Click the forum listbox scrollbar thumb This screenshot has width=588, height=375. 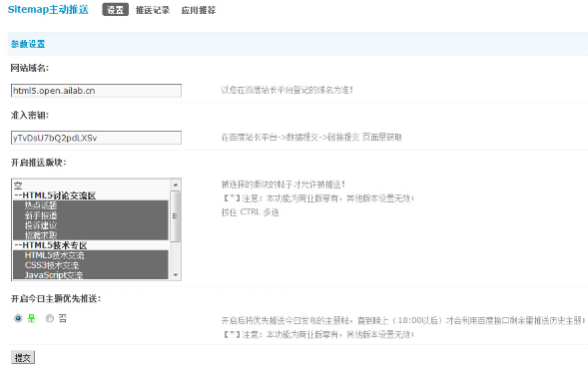tap(175, 216)
